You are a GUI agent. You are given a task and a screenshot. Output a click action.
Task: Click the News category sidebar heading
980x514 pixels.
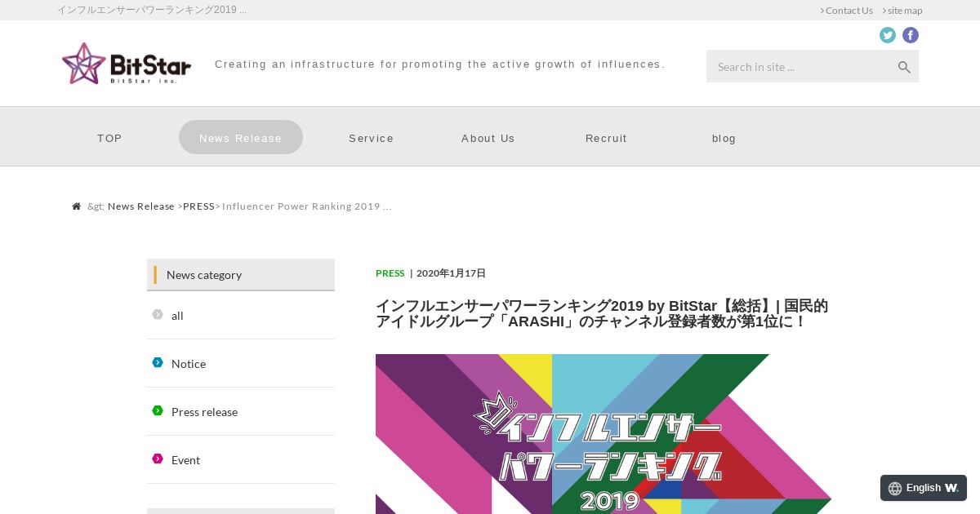(241, 275)
